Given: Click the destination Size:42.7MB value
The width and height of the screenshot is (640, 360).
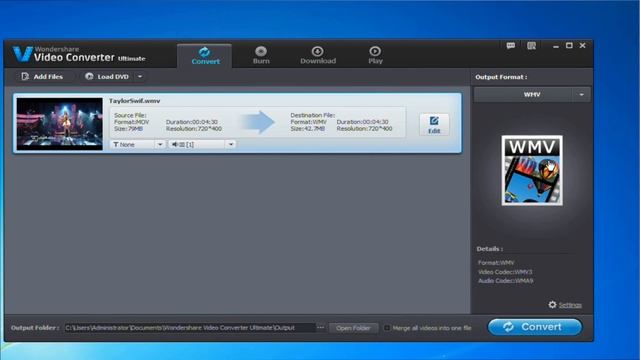Looking at the screenshot, I should pos(307,129).
